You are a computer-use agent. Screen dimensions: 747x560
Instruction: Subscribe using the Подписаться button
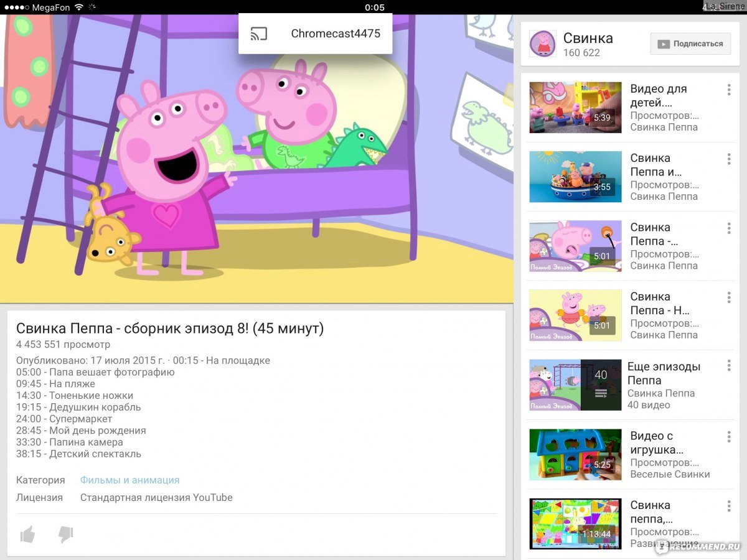tap(690, 44)
